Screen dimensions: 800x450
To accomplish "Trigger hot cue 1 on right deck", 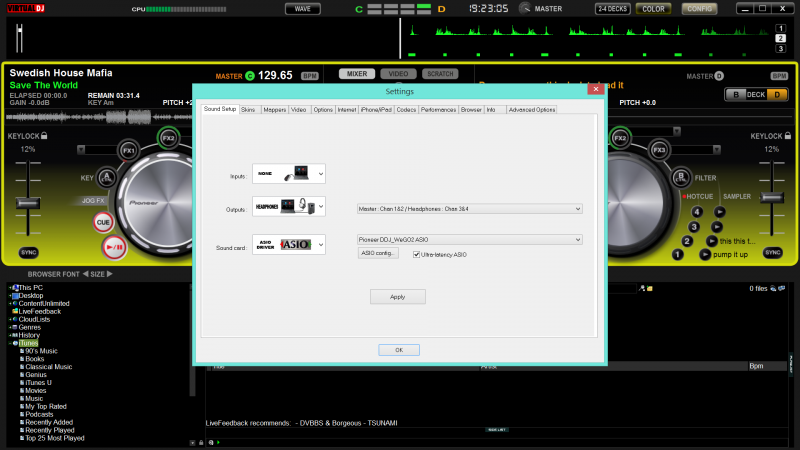I will click(678, 254).
